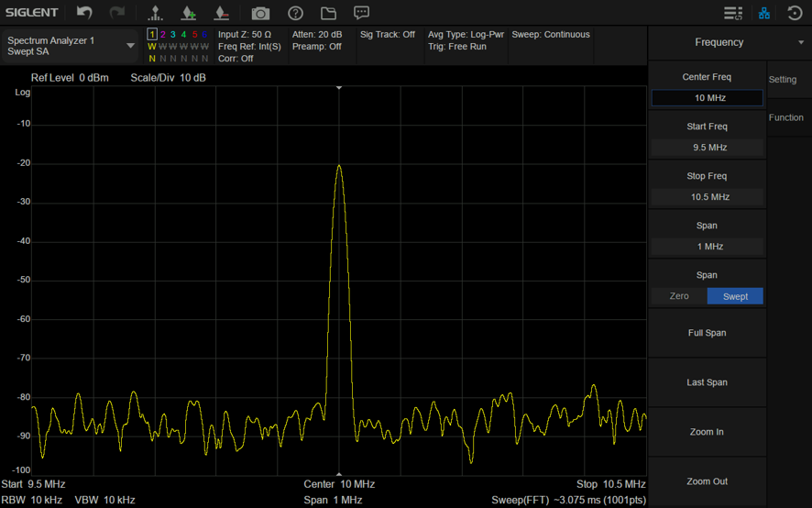Click the signal peak at 10 MHz

(339, 166)
